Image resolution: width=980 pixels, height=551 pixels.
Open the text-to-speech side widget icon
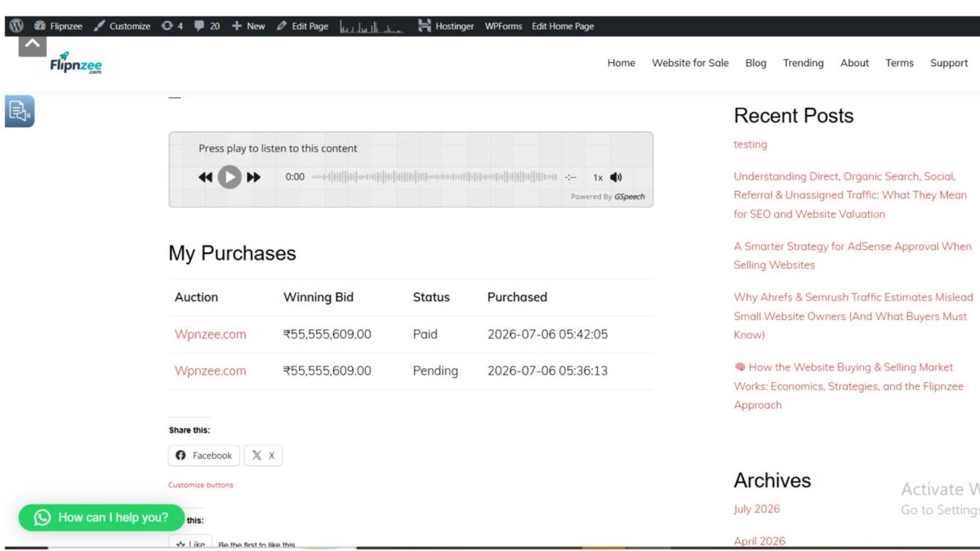pos(20,111)
